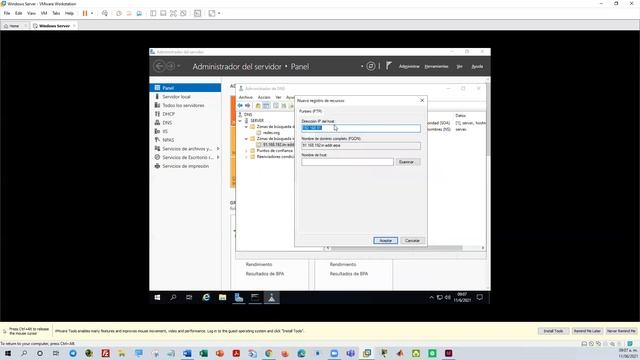
Task: Open the VMware View menu
Action: (x=31, y=13)
